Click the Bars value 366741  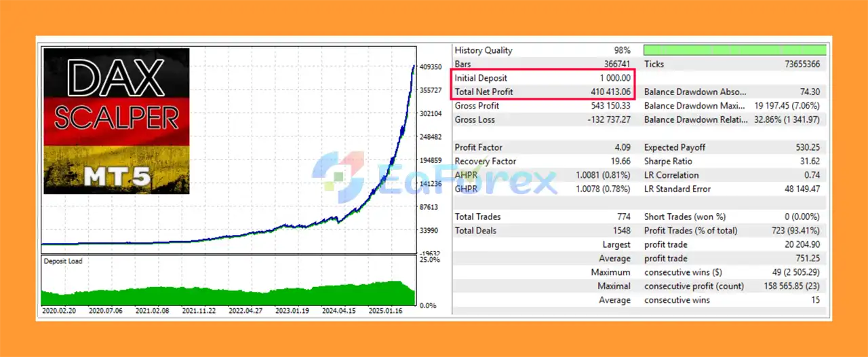click(x=616, y=64)
